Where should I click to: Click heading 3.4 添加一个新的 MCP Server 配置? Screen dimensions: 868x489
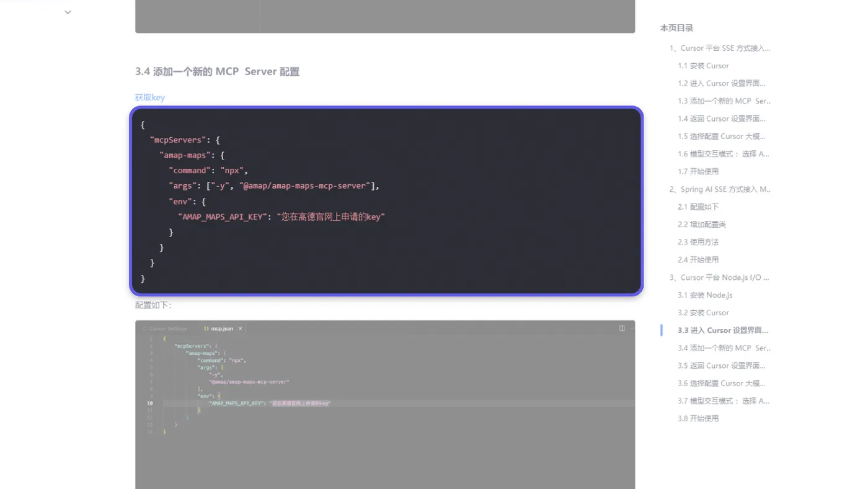coord(217,71)
